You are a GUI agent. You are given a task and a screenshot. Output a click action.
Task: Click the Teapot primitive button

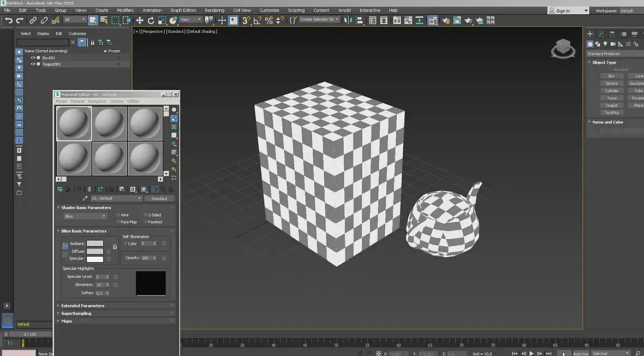[611, 105]
